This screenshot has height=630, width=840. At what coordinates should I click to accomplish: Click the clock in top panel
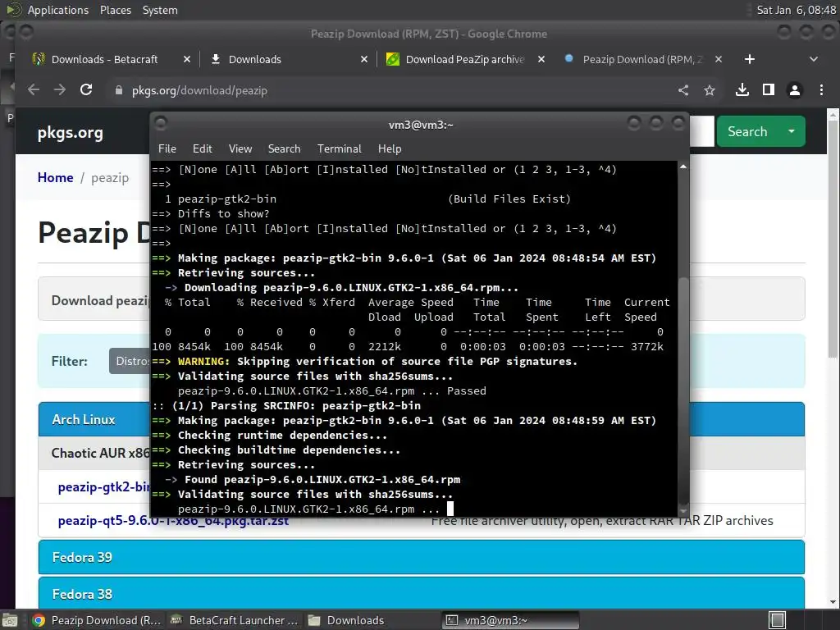[x=796, y=10]
